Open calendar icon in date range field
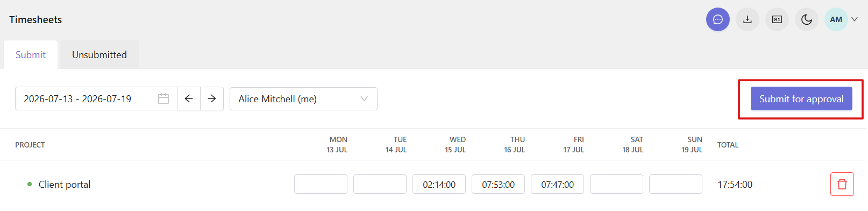 [x=163, y=99]
